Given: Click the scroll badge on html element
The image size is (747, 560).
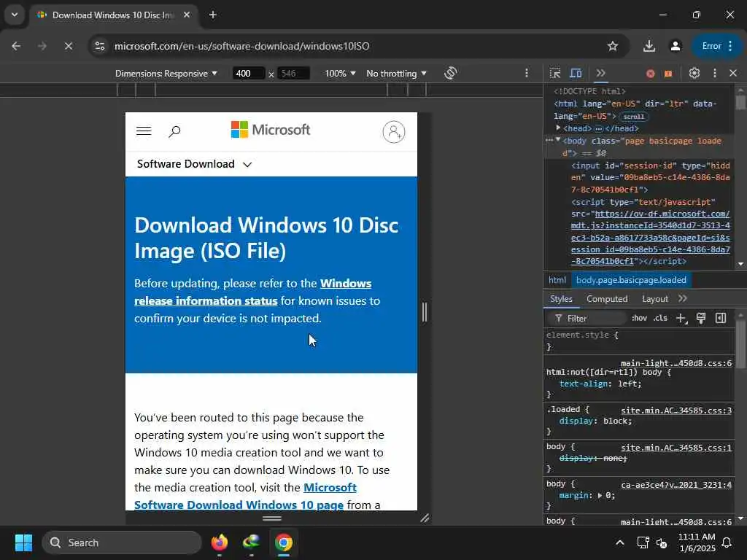Looking at the screenshot, I should coord(634,117).
